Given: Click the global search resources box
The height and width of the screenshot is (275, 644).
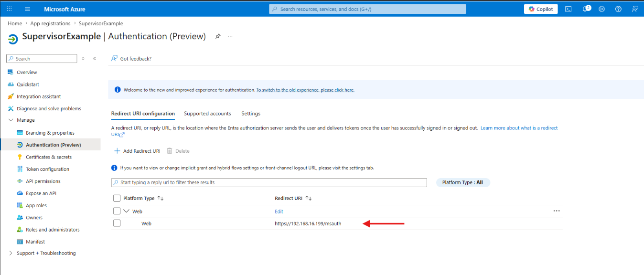Looking at the screenshot, I should (x=368, y=9).
